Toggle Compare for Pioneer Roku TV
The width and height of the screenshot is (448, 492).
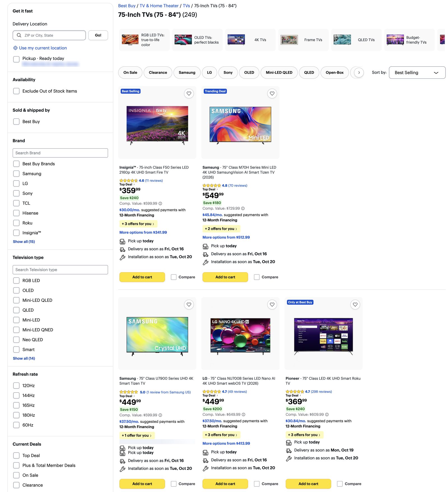pos(340,484)
